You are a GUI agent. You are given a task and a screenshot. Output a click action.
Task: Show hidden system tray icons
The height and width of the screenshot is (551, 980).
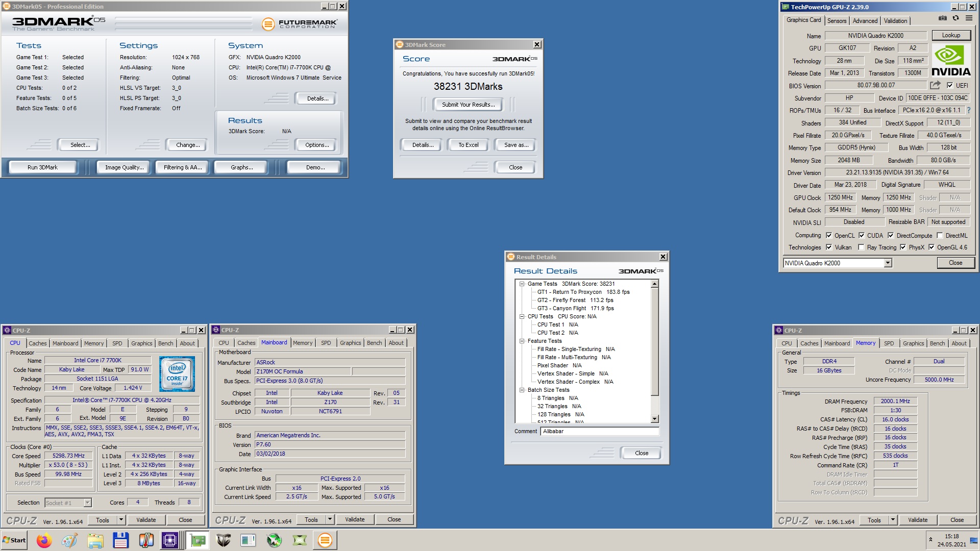point(930,540)
